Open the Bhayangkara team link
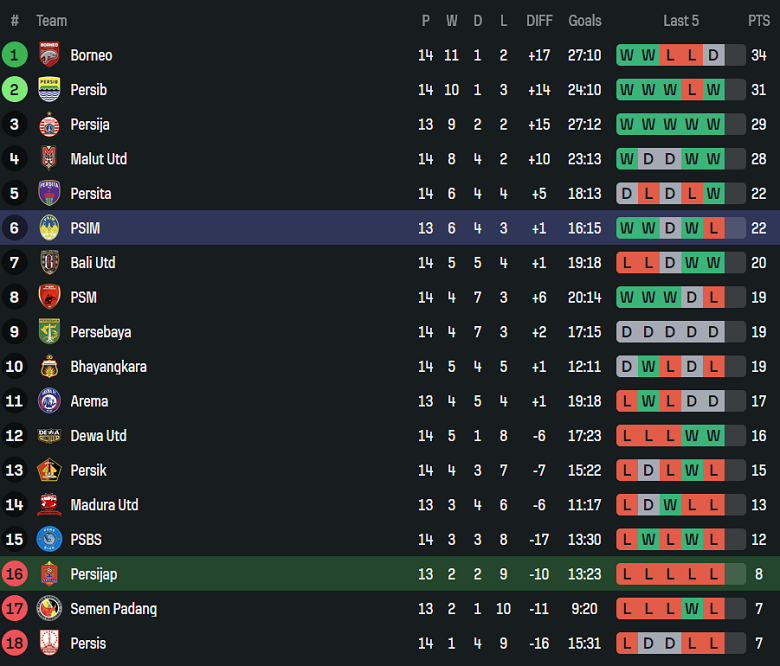 pyautogui.click(x=108, y=367)
